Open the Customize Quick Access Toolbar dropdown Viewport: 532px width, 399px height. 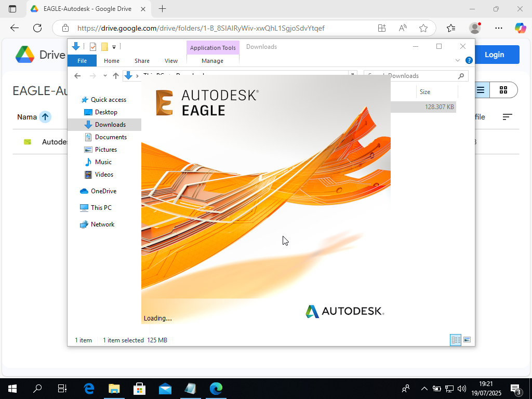[114, 47]
